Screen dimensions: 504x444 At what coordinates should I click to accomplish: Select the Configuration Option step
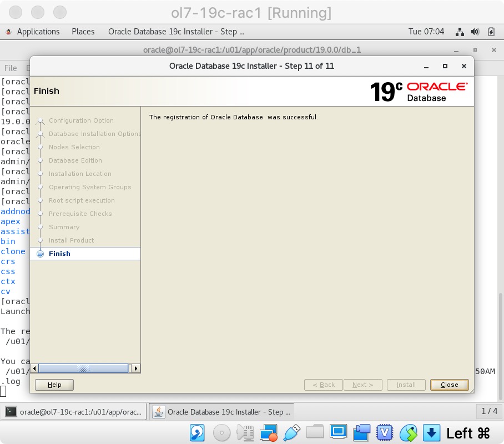[81, 120]
